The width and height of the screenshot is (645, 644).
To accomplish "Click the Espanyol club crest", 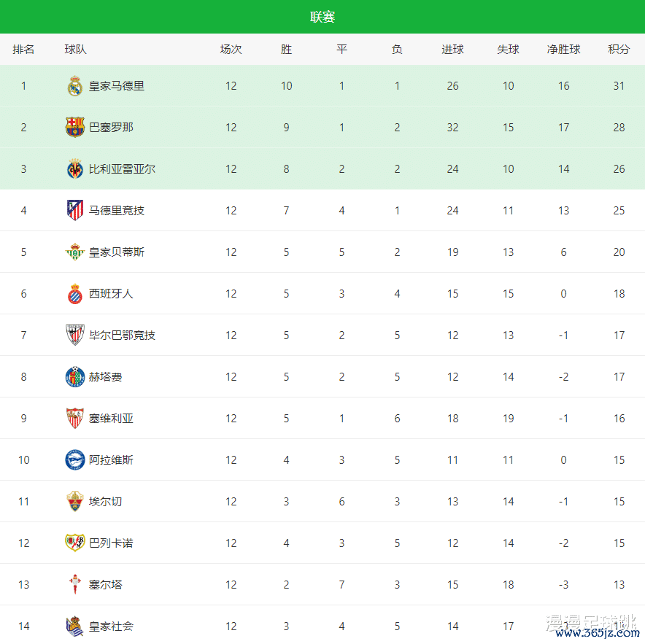I will [75, 294].
